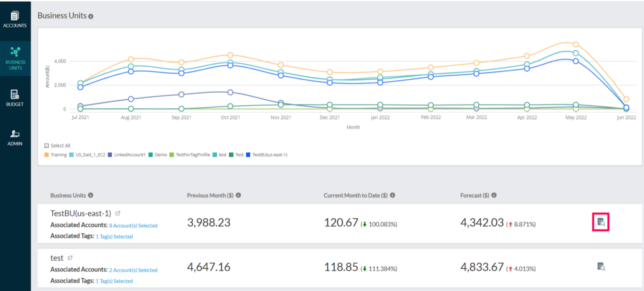Screen dimensions: 644x291
Task: Click the 100.083% decrease indicator
Action: point(379,225)
